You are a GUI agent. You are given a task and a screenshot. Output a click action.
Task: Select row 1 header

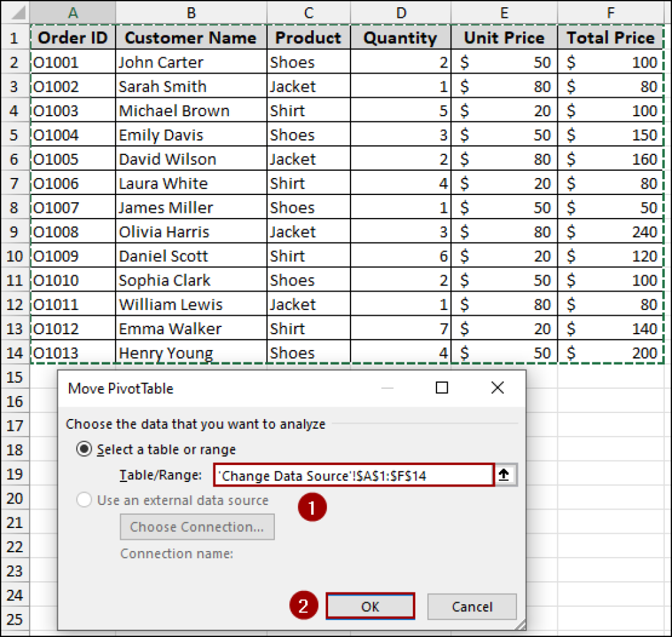click(x=14, y=37)
